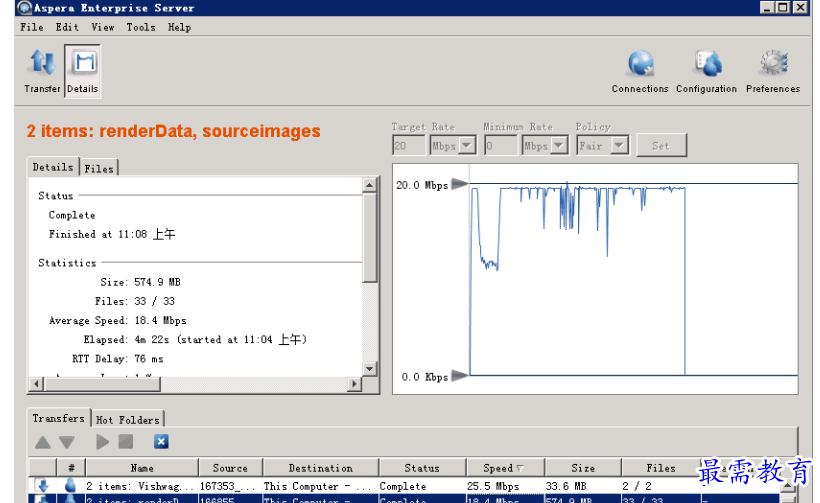Click the transfers list scroll up arrow
The image size is (820, 503).
point(788,486)
